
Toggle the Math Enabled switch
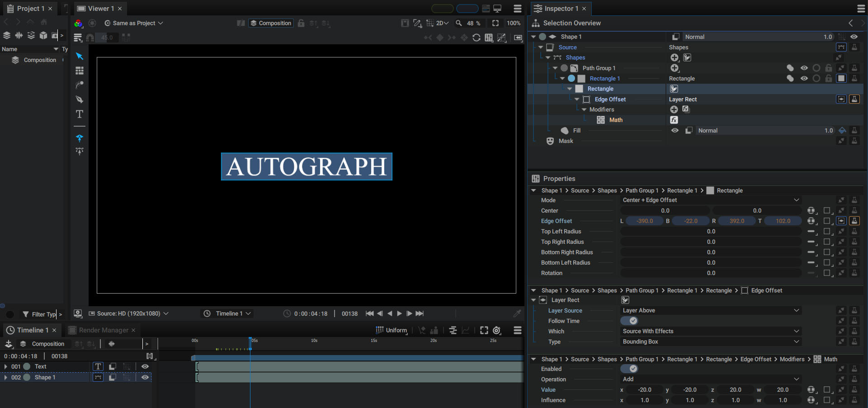pyautogui.click(x=629, y=369)
